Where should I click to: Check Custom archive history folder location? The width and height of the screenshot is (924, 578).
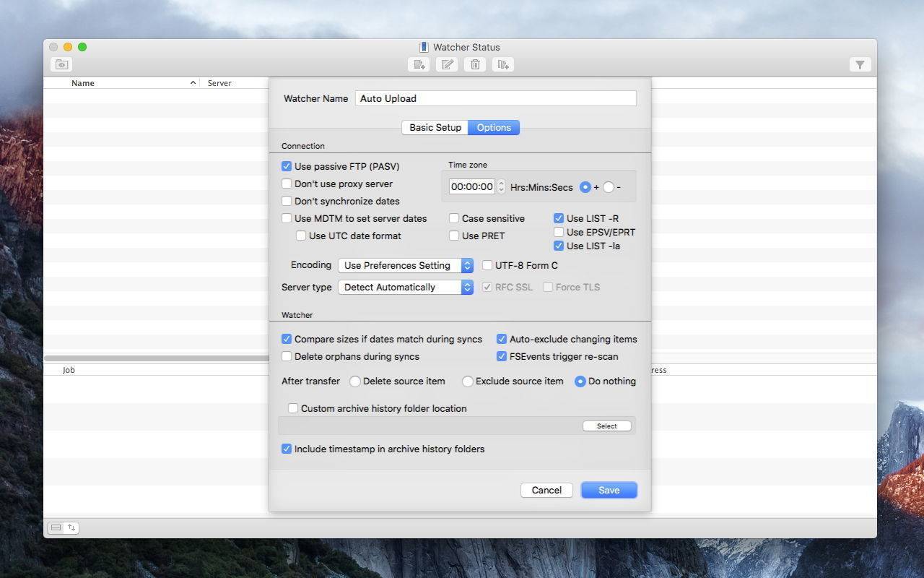point(293,408)
